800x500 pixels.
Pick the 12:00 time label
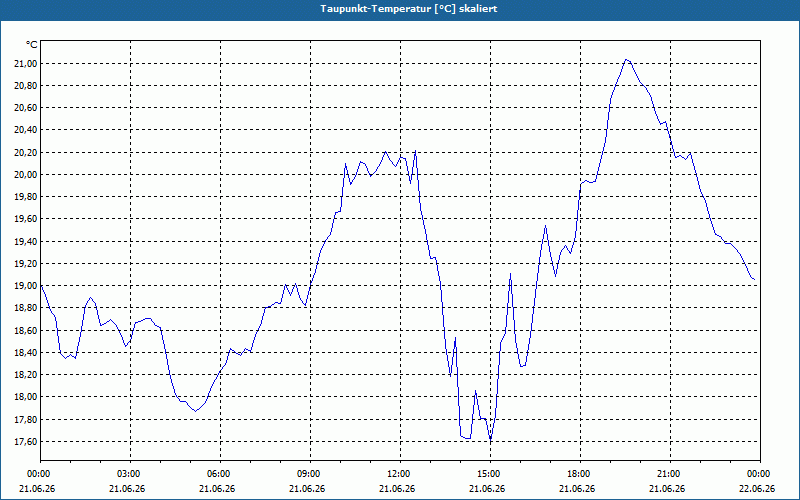point(400,474)
